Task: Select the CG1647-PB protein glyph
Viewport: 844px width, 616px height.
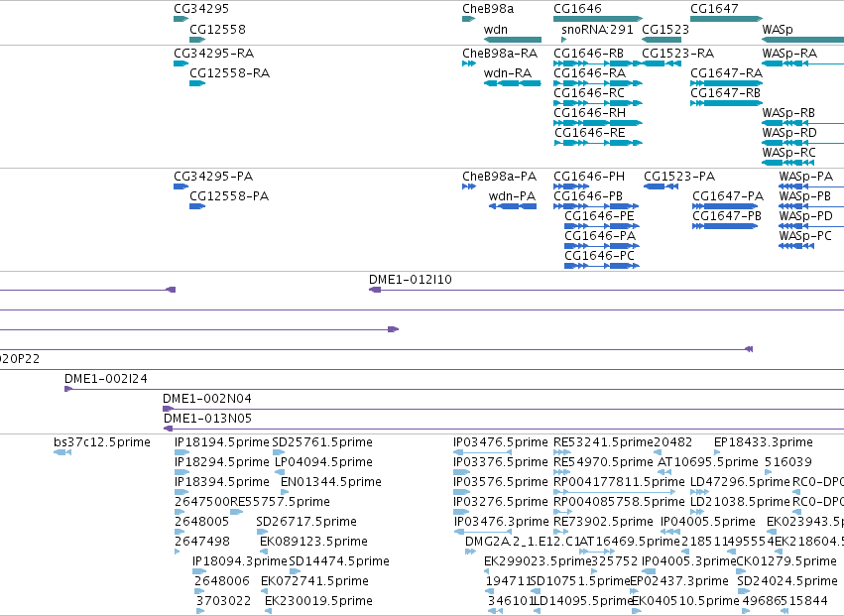Action: tap(725, 226)
